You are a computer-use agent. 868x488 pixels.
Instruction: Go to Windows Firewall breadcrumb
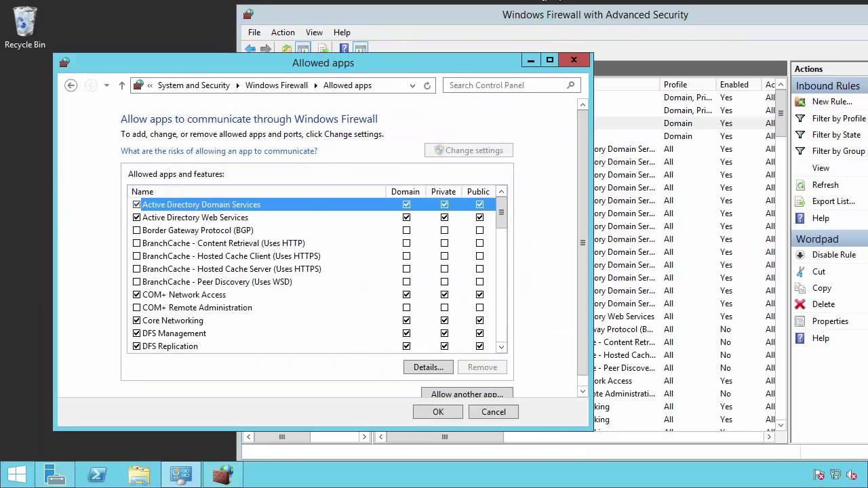[x=277, y=85]
